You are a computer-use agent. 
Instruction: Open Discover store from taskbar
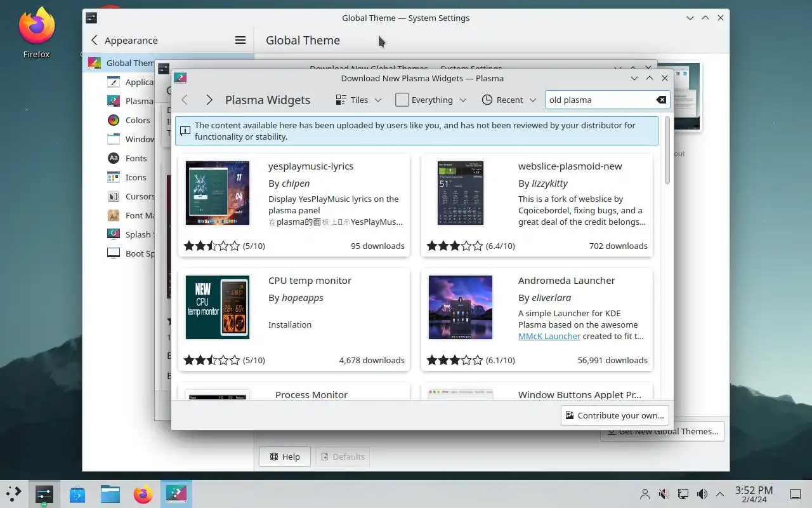77,493
